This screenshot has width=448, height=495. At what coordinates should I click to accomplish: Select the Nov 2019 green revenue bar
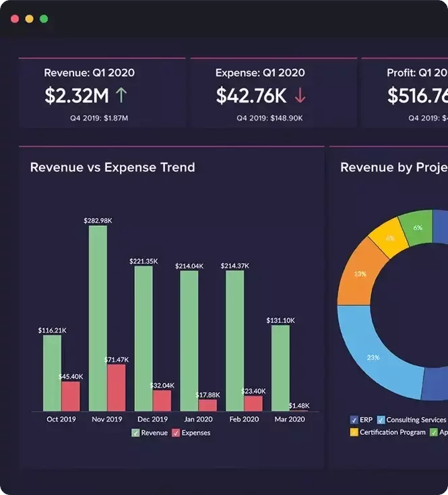tap(98, 317)
